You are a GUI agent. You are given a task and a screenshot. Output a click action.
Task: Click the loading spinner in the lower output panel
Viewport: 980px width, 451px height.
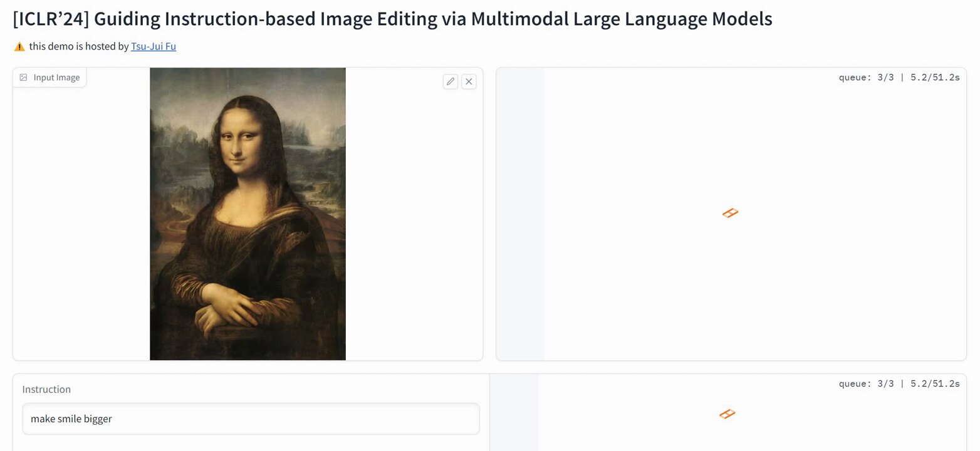(x=727, y=414)
